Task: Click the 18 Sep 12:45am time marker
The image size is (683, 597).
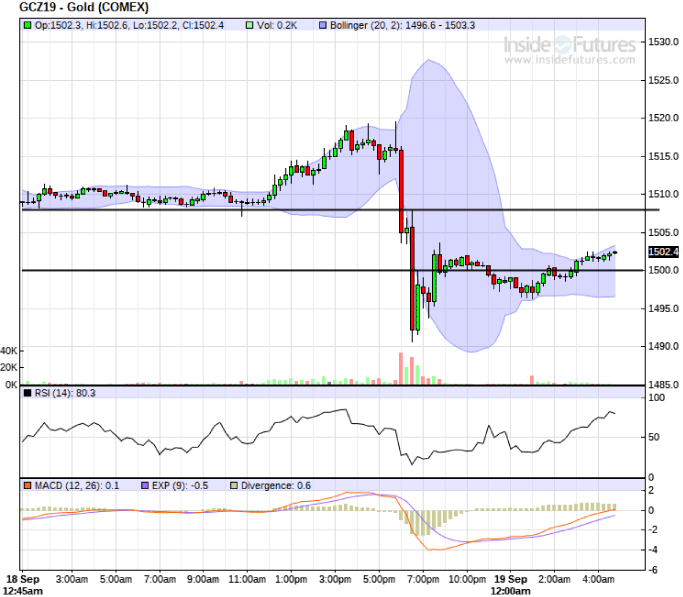Action: [25, 585]
